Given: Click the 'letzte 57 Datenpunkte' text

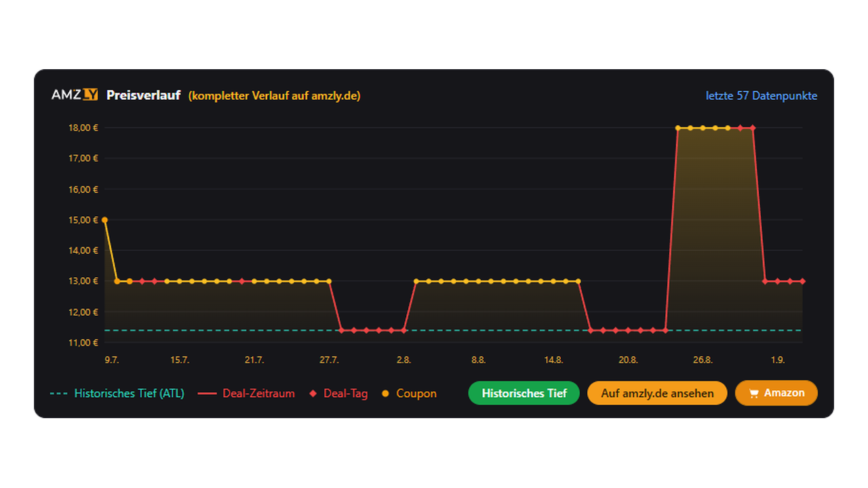Looking at the screenshot, I should [x=762, y=96].
